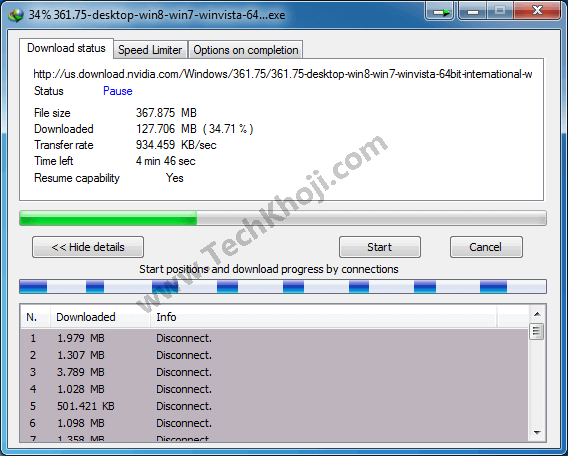Click the << Hide details button

click(88, 247)
